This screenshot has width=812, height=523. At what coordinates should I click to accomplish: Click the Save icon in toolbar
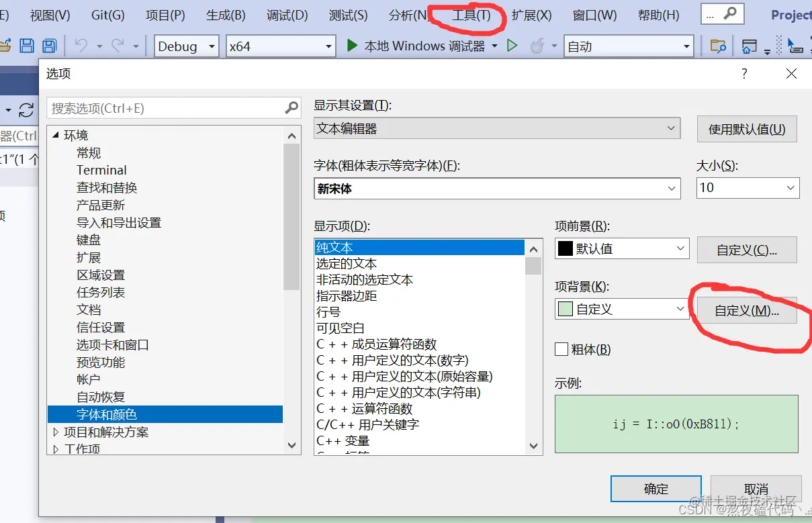click(26, 46)
